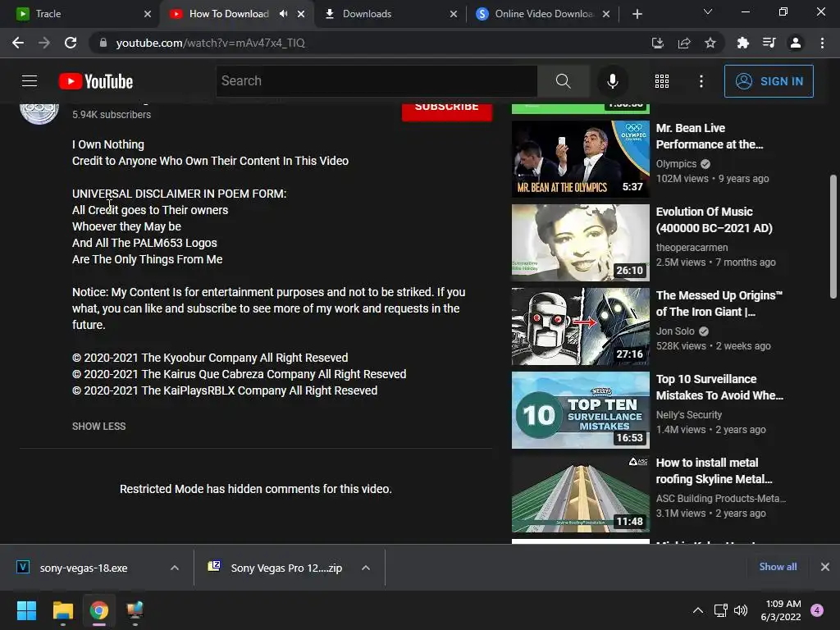Open Chrome extensions puzzle icon

[742, 43]
